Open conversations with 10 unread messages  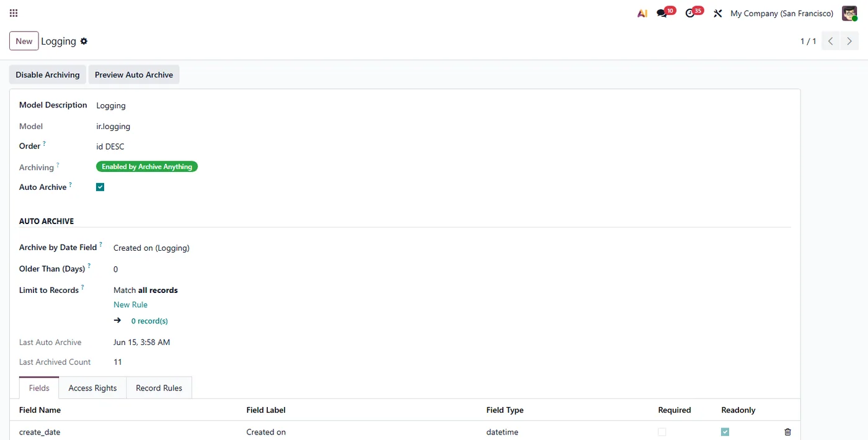(665, 12)
